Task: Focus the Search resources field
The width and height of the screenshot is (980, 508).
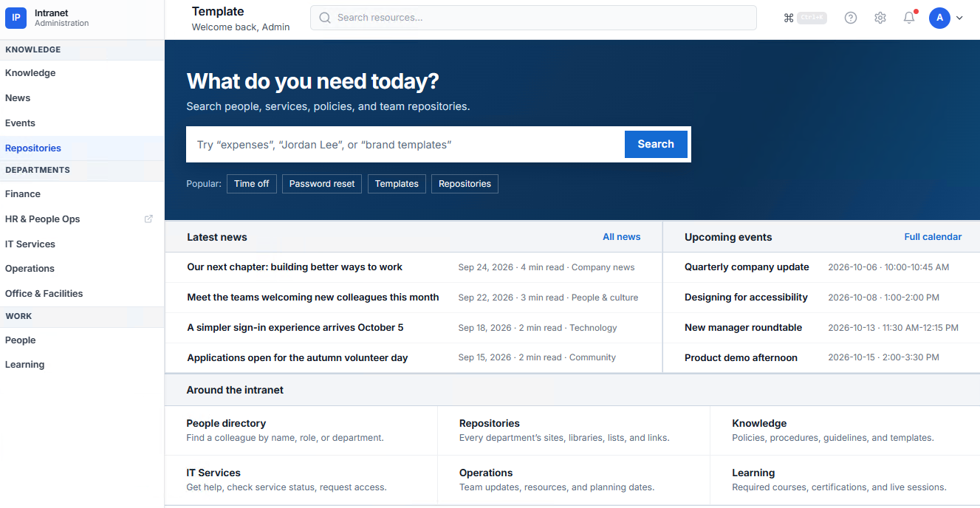Action: 533,18
